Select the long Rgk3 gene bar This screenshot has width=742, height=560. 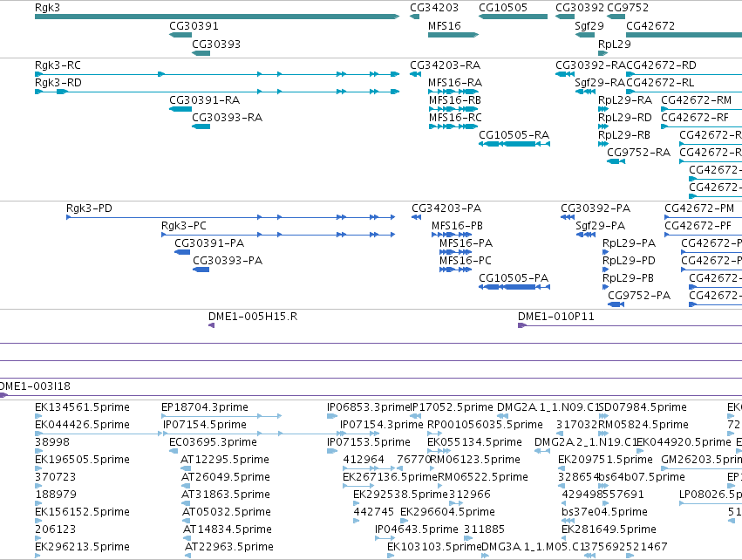(217, 17)
